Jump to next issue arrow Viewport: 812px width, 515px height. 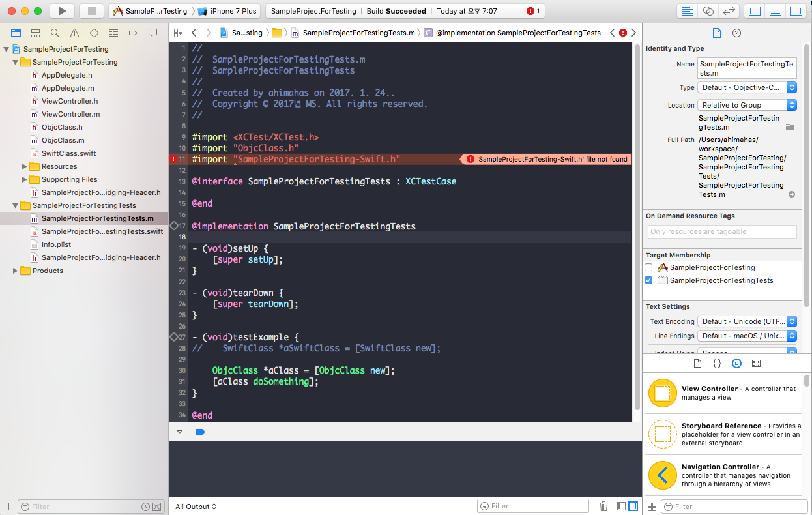(x=633, y=33)
